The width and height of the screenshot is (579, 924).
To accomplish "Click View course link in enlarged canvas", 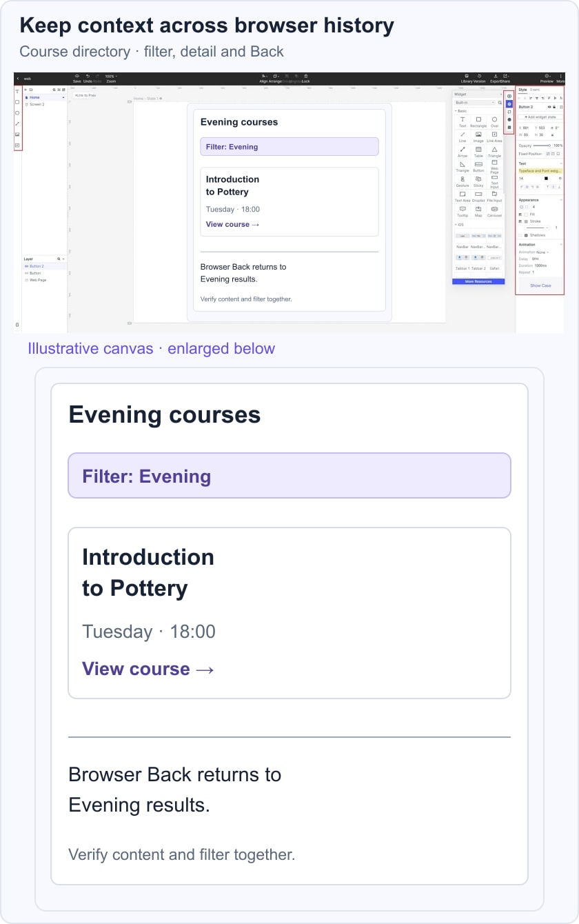I will pyautogui.click(x=148, y=669).
